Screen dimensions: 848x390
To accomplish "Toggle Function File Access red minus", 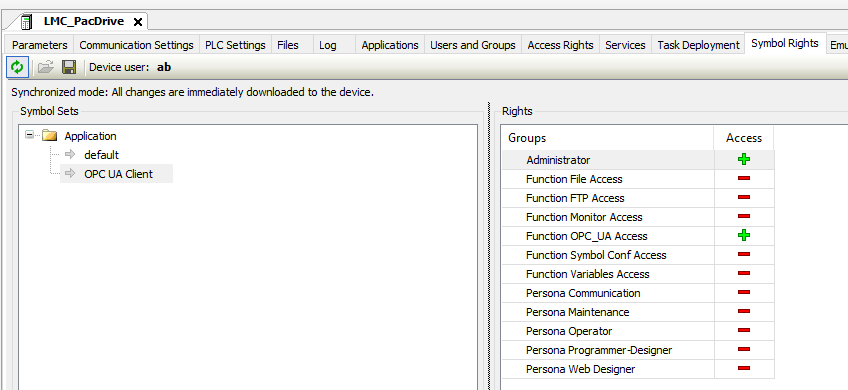I will (x=744, y=179).
